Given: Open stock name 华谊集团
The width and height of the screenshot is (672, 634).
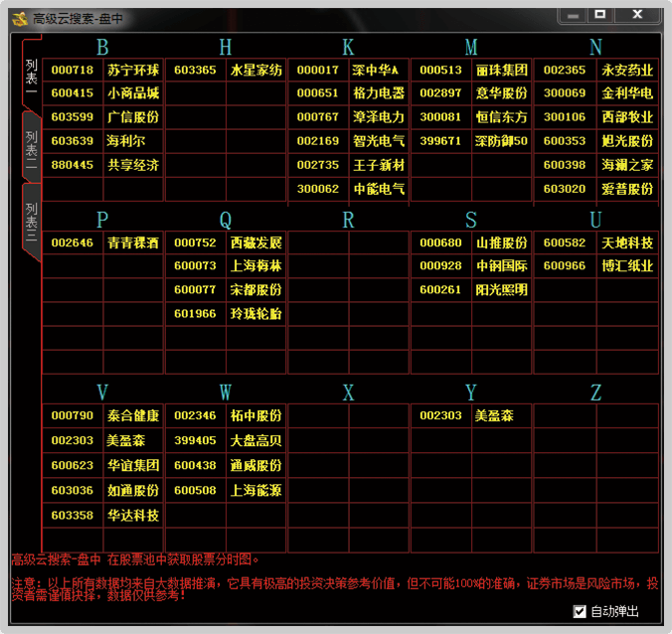Looking at the screenshot, I should pyautogui.click(x=133, y=465).
